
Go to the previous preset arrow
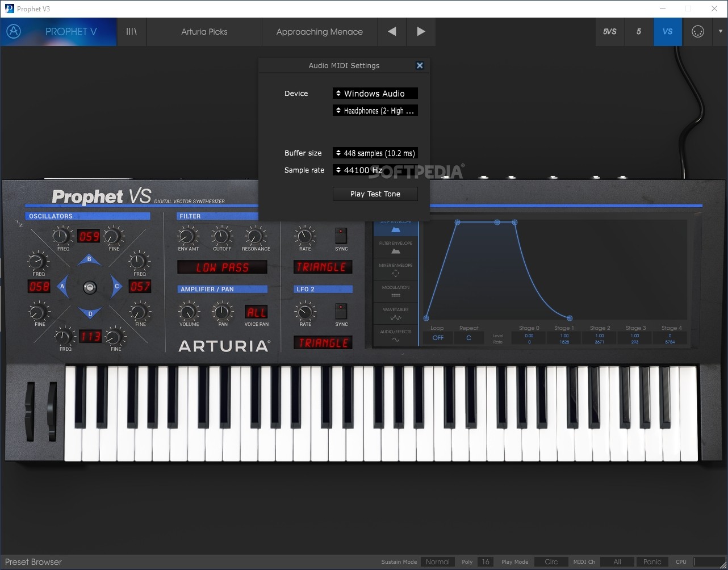pos(392,32)
